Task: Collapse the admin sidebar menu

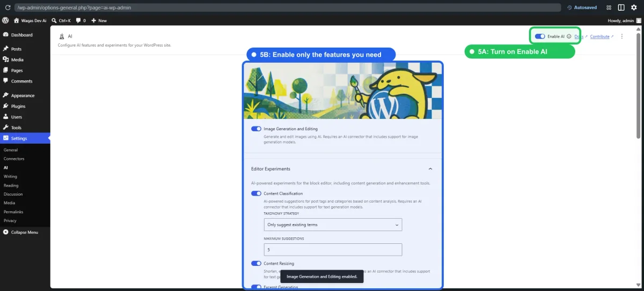Action: pyautogui.click(x=20, y=232)
